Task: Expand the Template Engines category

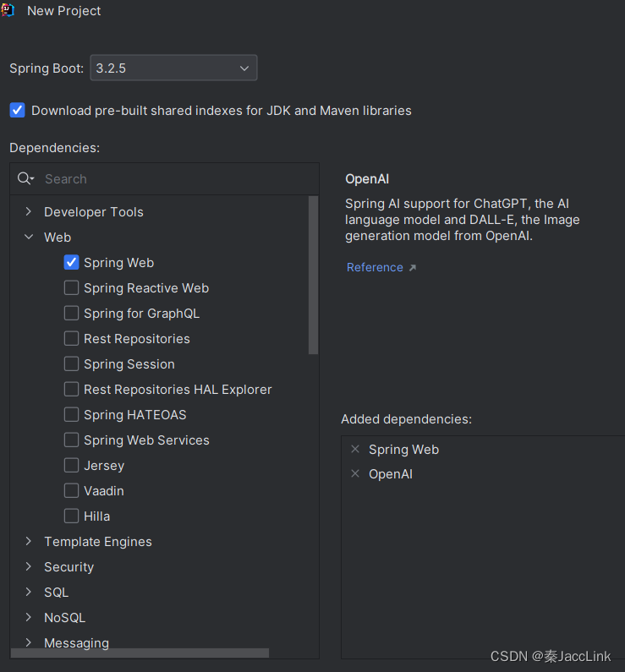Action: 28,541
